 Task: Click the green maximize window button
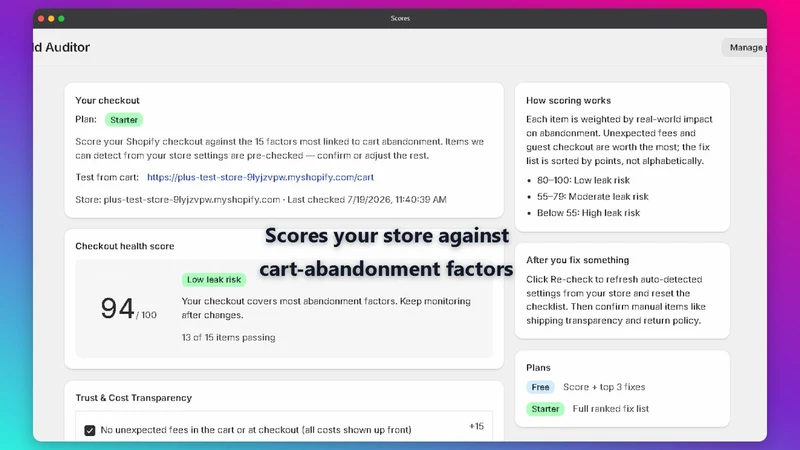(61, 18)
